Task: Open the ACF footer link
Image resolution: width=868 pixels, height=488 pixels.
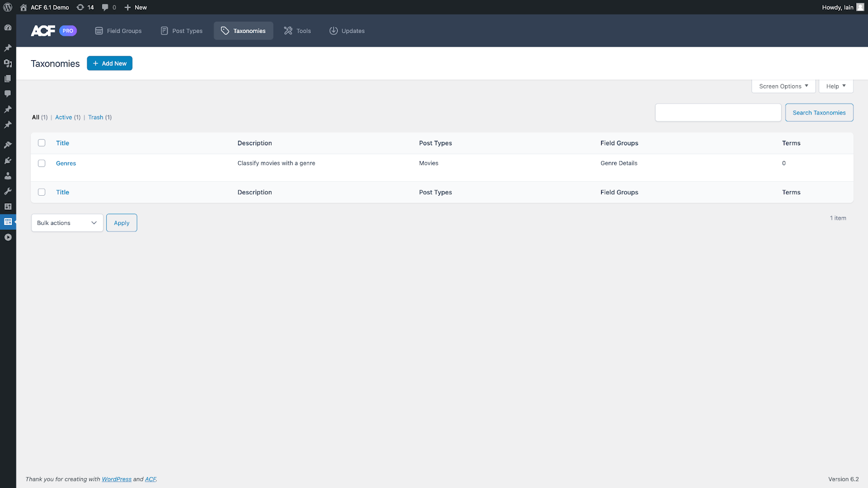Action: pos(150,479)
